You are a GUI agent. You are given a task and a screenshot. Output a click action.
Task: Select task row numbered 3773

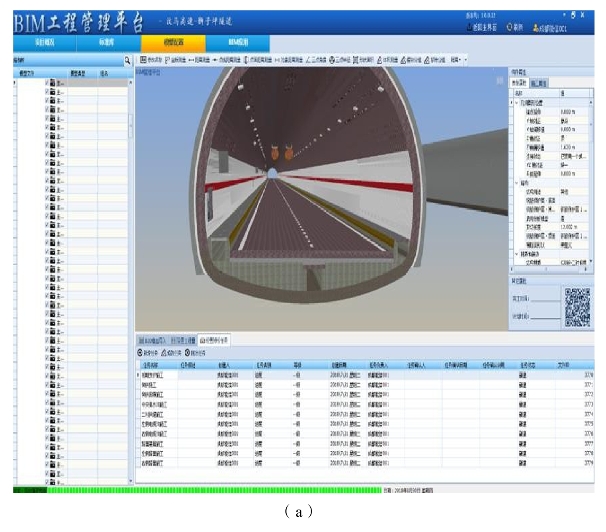[x=365, y=405]
